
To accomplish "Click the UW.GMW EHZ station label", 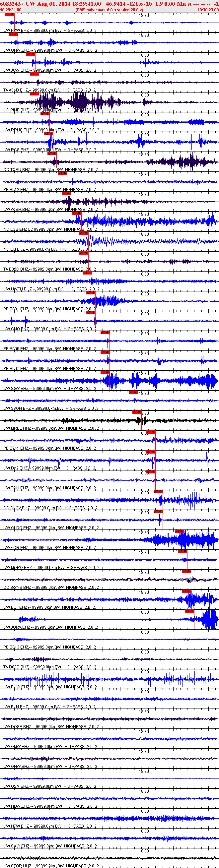I will 50,746.
